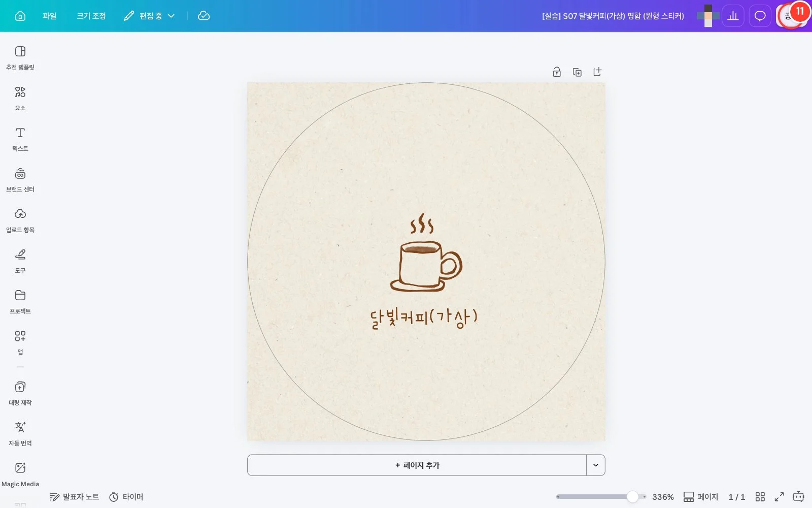Screen dimensions: 812x508
Task: Open 업로드 항목 uploads panel
Action: pos(20,220)
